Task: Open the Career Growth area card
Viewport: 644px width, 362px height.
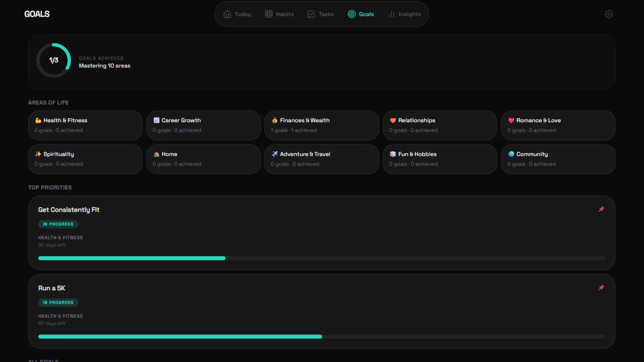Action: point(204,125)
